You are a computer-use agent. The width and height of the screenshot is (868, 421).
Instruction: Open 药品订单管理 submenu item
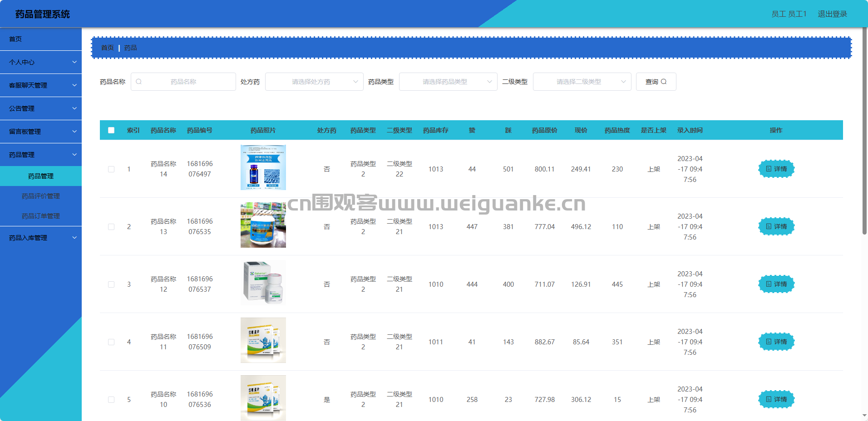tap(41, 216)
